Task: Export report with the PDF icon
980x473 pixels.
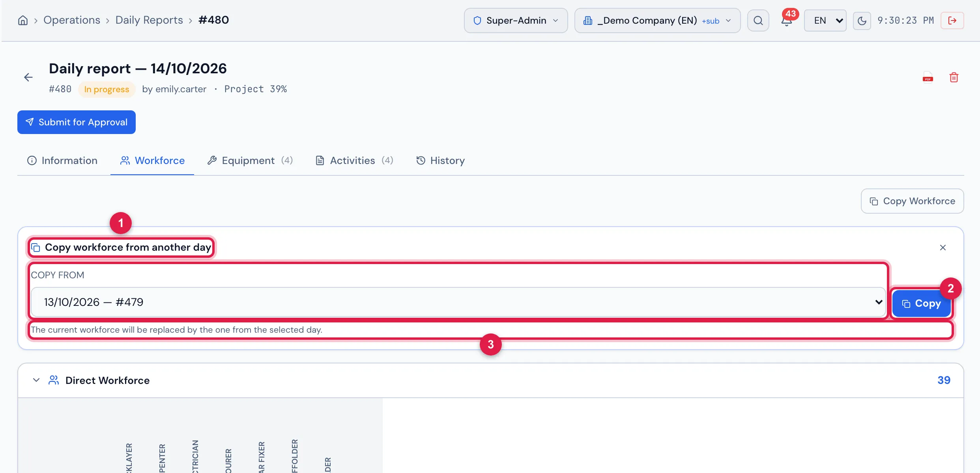Action: (928, 77)
